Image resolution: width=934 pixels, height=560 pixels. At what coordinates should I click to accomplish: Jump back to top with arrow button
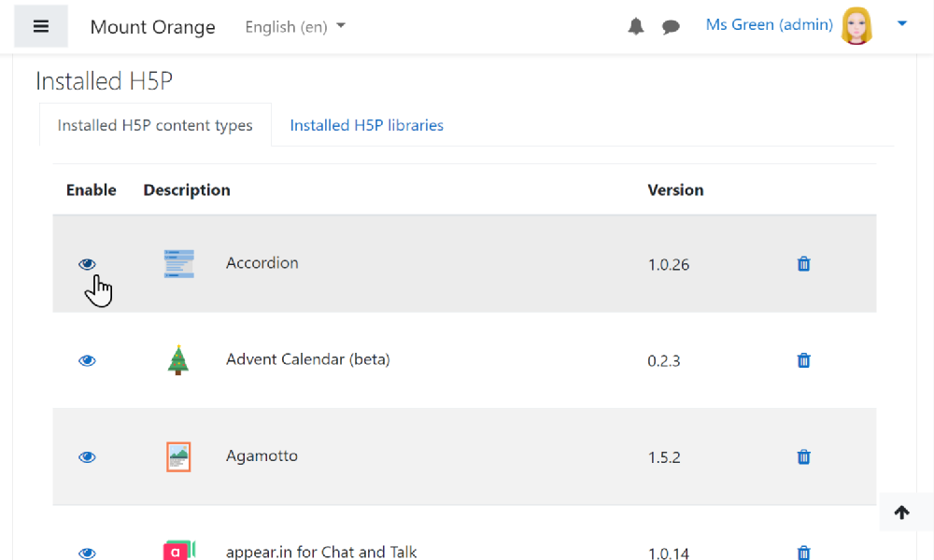coord(902,511)
